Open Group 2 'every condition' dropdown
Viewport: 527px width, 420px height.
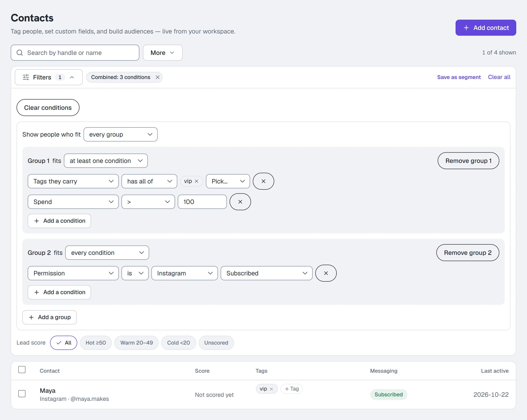pyautogui.click(x=107, y=253)
